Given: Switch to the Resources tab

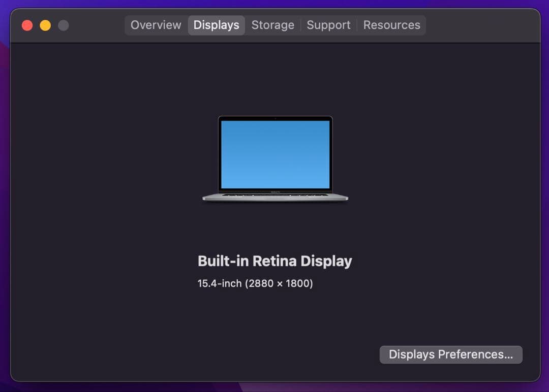Looking at the screenshot, I should (391, 25).
